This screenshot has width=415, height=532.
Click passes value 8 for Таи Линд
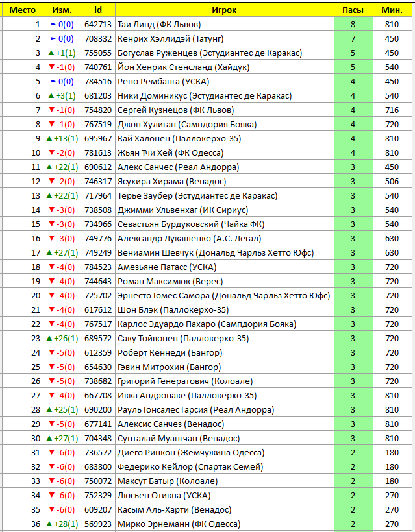coord(353,25)
